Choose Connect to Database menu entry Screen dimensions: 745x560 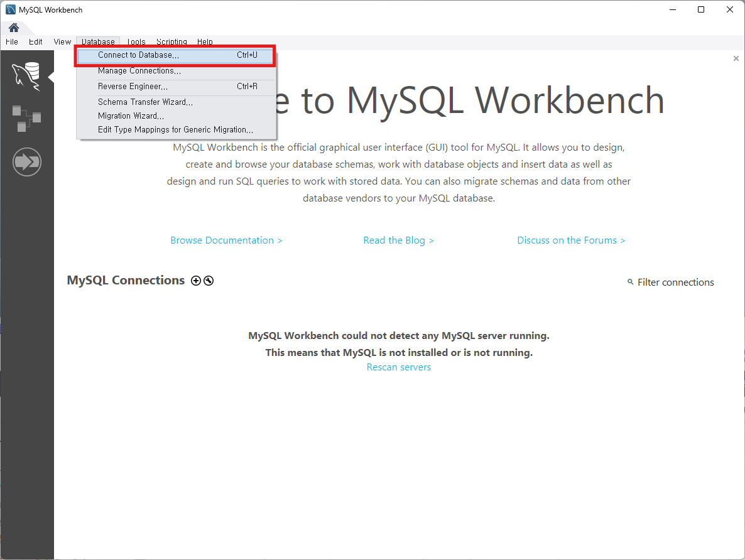pos(175,55)
